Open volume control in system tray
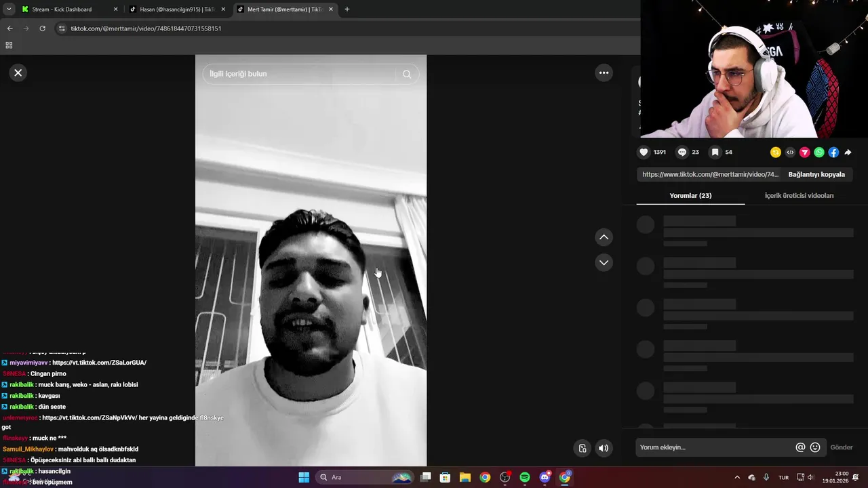868x488 pixels. tap(810, 477)
